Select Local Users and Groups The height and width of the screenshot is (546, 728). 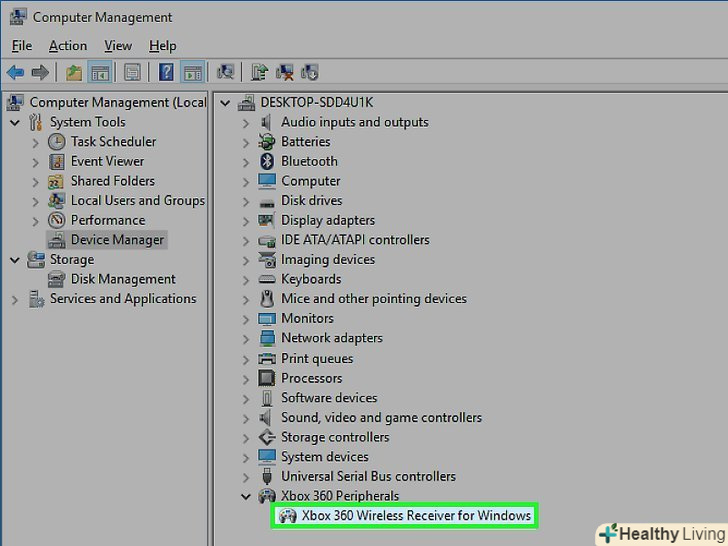coord(137,201)
